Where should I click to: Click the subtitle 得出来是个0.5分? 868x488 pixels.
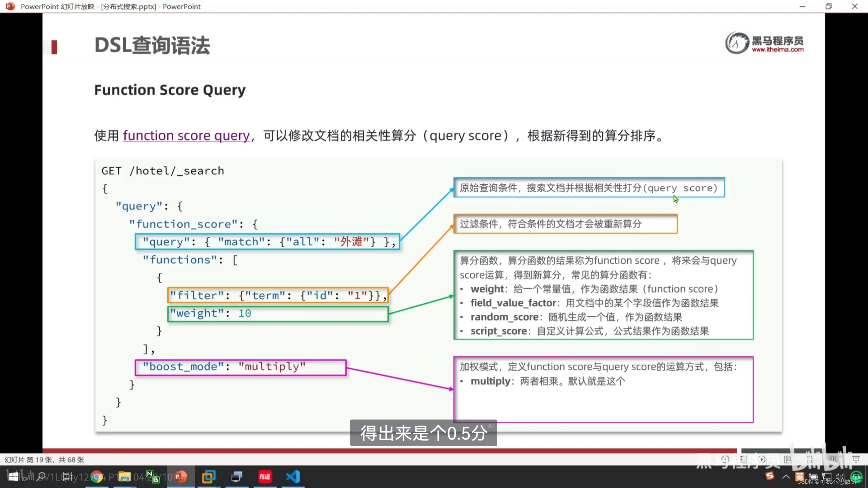[423, 433]
